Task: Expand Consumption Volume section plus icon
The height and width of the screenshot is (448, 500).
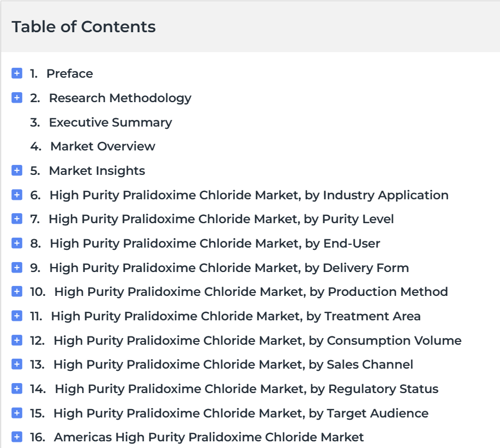Action: 17,340
